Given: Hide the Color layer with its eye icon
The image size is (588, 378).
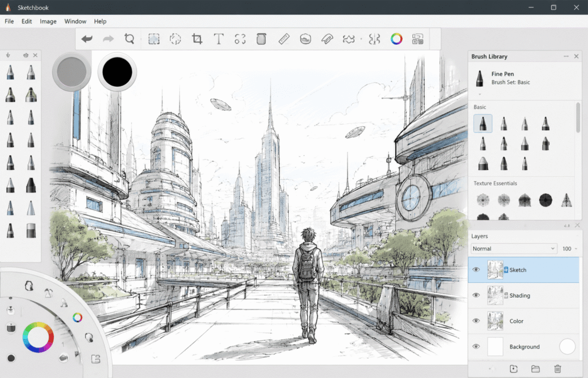Looking at the screenshot, I should pos(476,321).
